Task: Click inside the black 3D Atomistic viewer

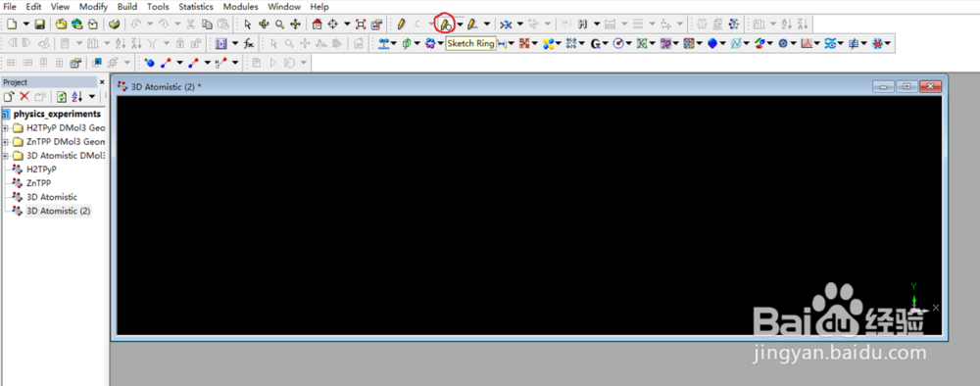Action: pyautogui.click(x=529, y=216)
